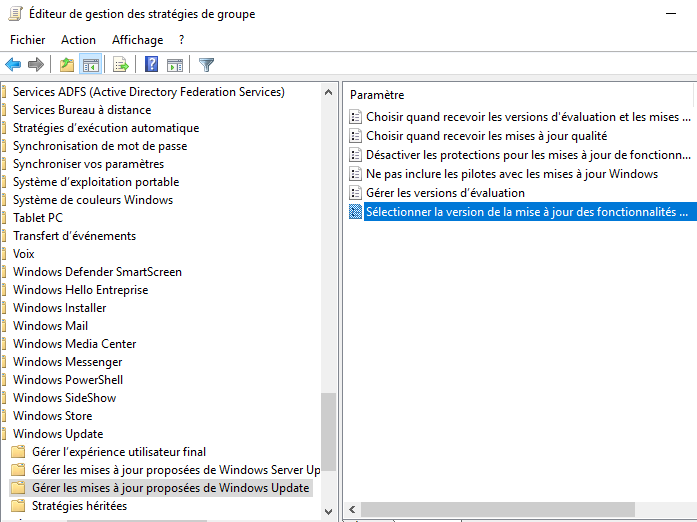Select the Voix tree node

pos(24,254)
